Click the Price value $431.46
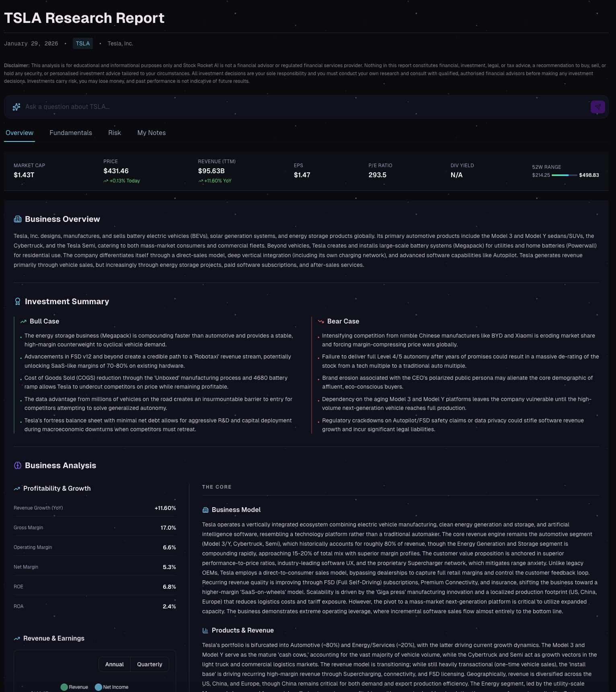 [x=116, y=171]
